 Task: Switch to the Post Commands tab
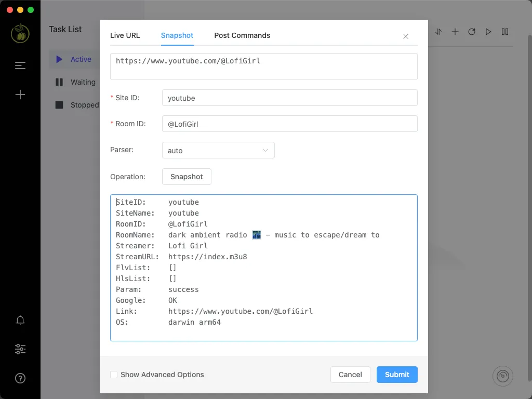pyautogui.click(x=242, y=35)
